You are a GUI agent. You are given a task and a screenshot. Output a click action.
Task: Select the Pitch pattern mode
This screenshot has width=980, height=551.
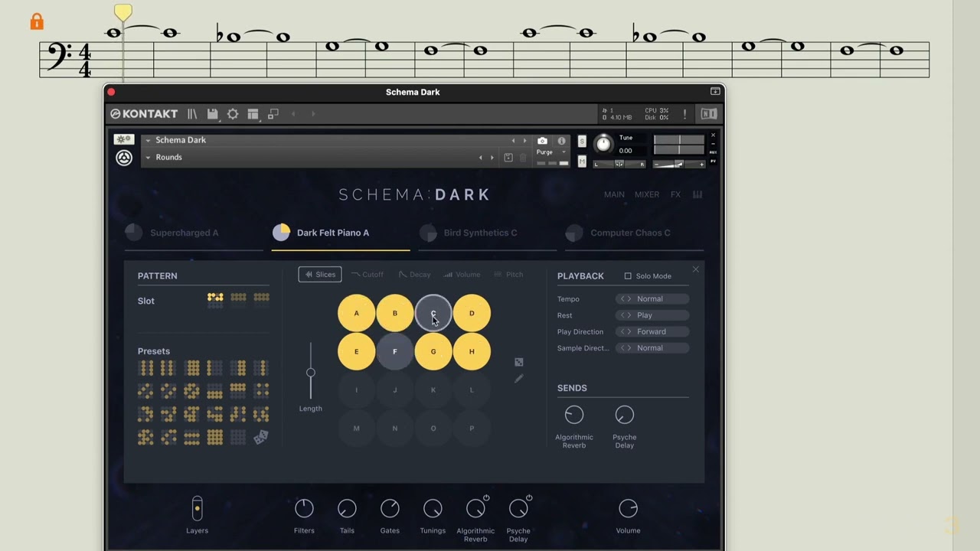pos(509,275)
